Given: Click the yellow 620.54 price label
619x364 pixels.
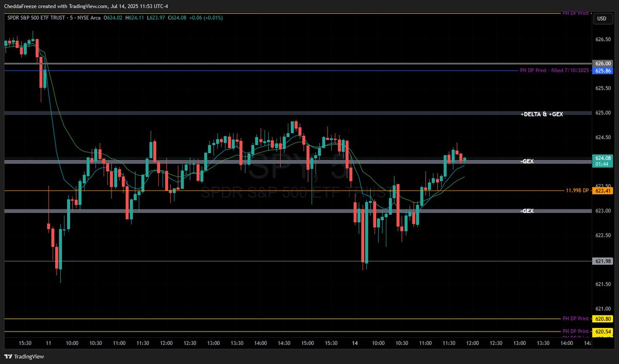Looking at the screenshot, I should point(603,332).
